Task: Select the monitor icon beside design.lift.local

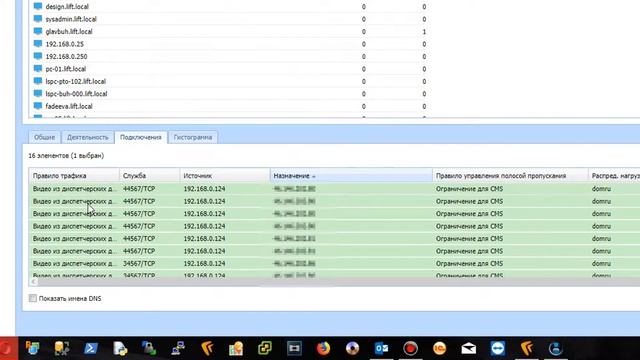Action: pyautogui.click(x=38, y=6)
